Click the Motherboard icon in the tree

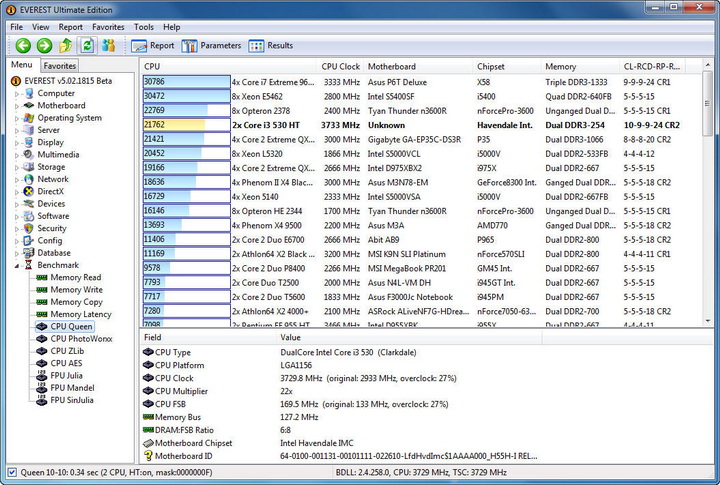pos(29,106)
